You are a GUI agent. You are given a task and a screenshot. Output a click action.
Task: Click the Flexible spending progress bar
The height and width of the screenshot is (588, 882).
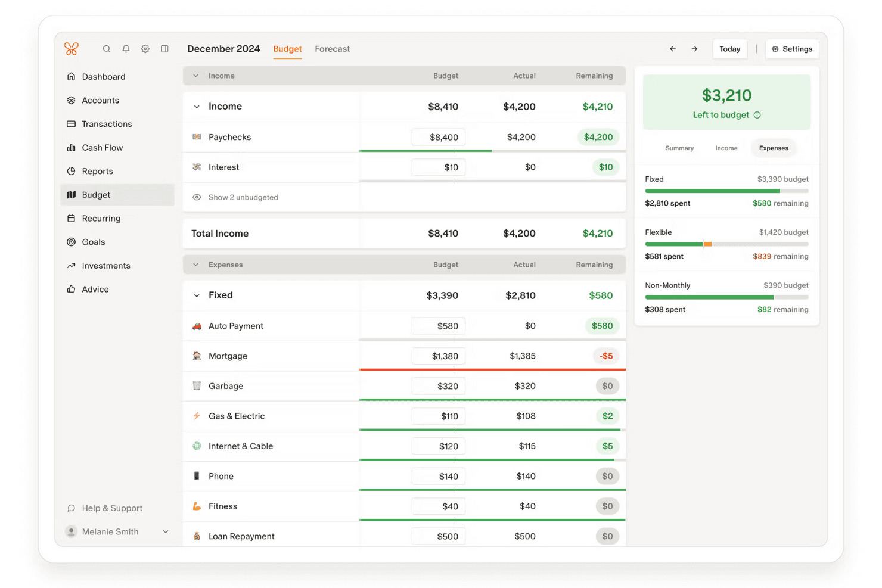point(726,244)
